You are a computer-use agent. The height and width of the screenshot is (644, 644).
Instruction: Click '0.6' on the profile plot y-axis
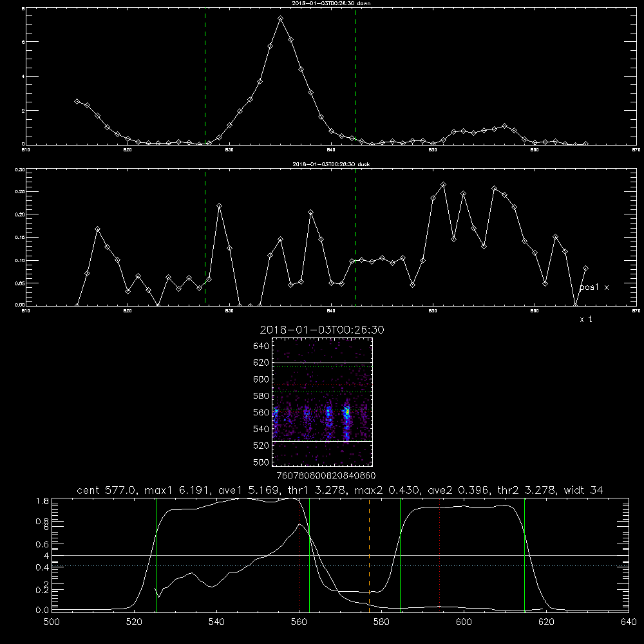[x=43, y=544]
